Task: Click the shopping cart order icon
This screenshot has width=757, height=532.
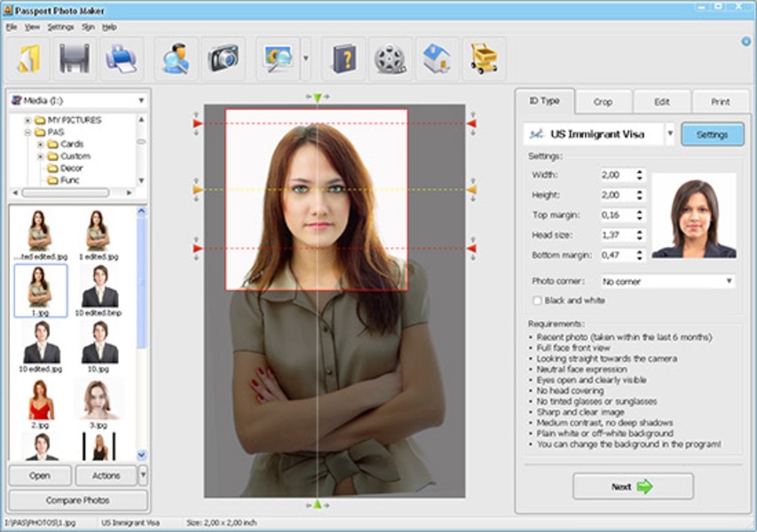Action: pos(484,59)
